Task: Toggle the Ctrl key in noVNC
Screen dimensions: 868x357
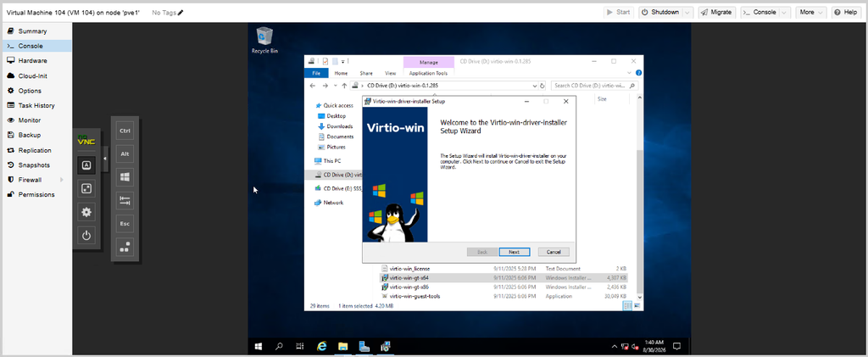Action: click(x=125, y=131)
